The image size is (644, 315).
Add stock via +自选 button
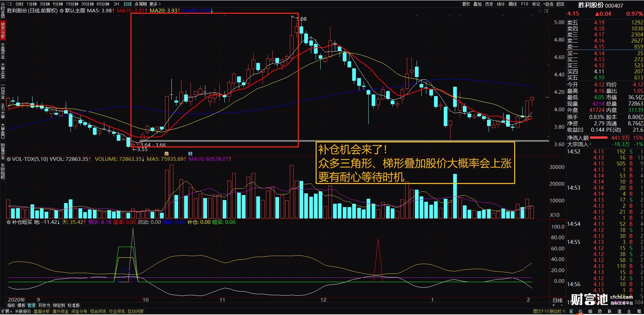coord(548,4)
